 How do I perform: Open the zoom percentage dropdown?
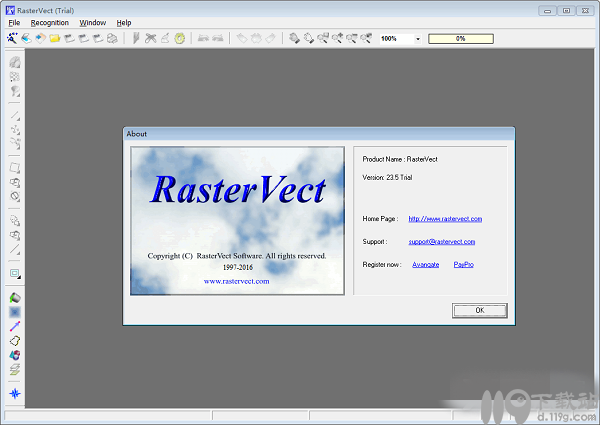[x=418, y=39]
